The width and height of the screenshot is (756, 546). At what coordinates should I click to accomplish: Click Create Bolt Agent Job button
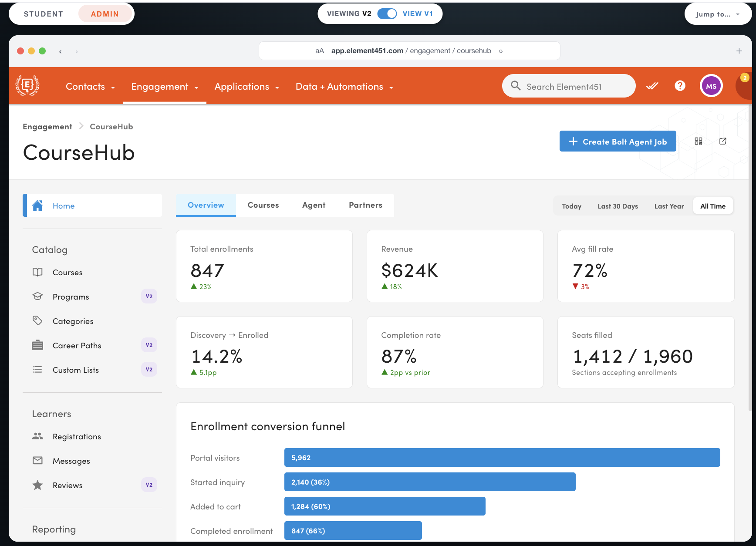(x=618, y=141)
